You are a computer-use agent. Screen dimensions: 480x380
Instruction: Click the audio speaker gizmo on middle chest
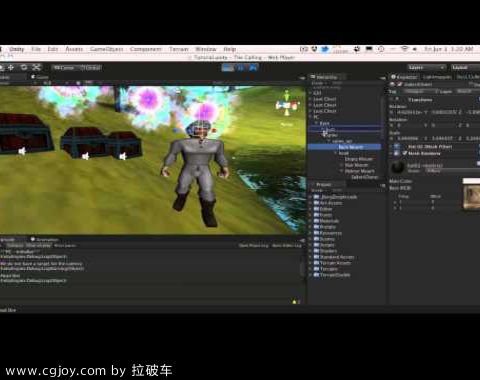85,156
